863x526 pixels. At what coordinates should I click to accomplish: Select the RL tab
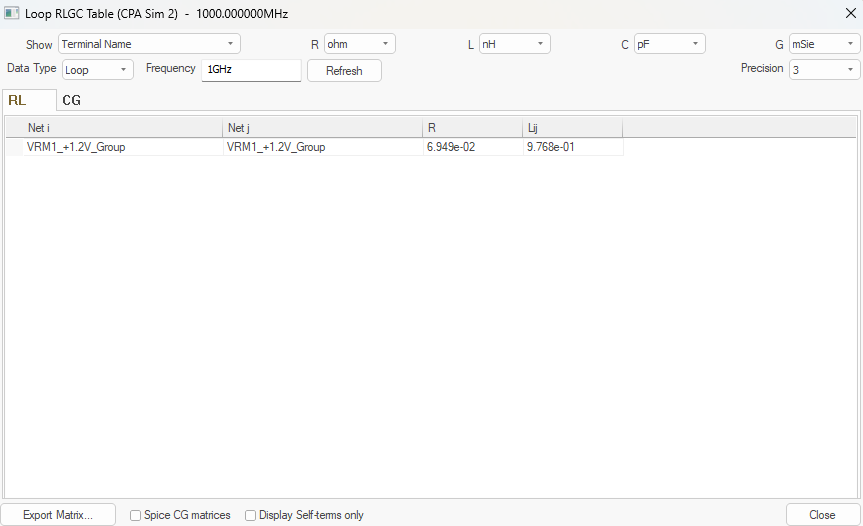pos(18,100)
